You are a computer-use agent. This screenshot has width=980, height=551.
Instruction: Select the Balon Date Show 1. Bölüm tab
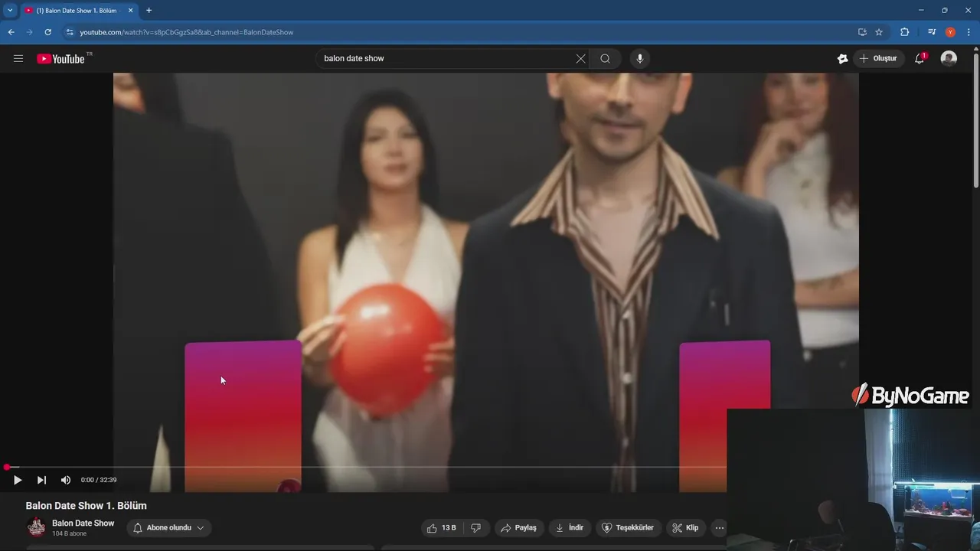(x=77, y=11)
